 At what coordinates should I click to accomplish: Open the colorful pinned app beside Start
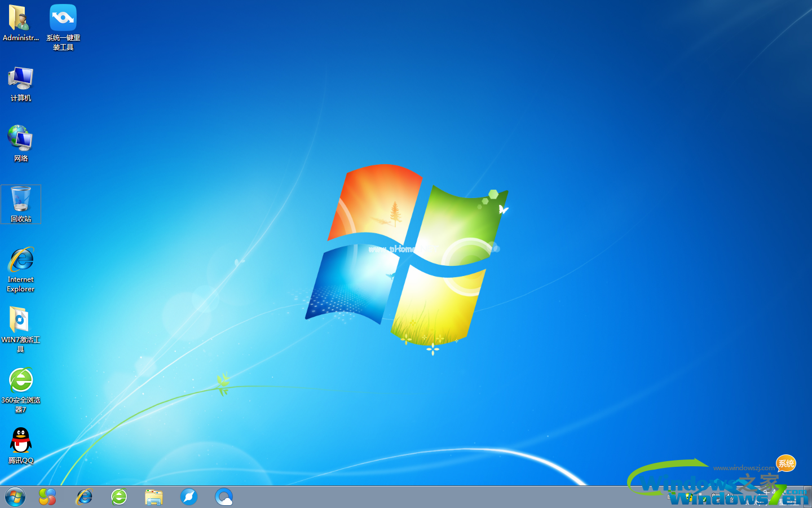click(47, 496)
